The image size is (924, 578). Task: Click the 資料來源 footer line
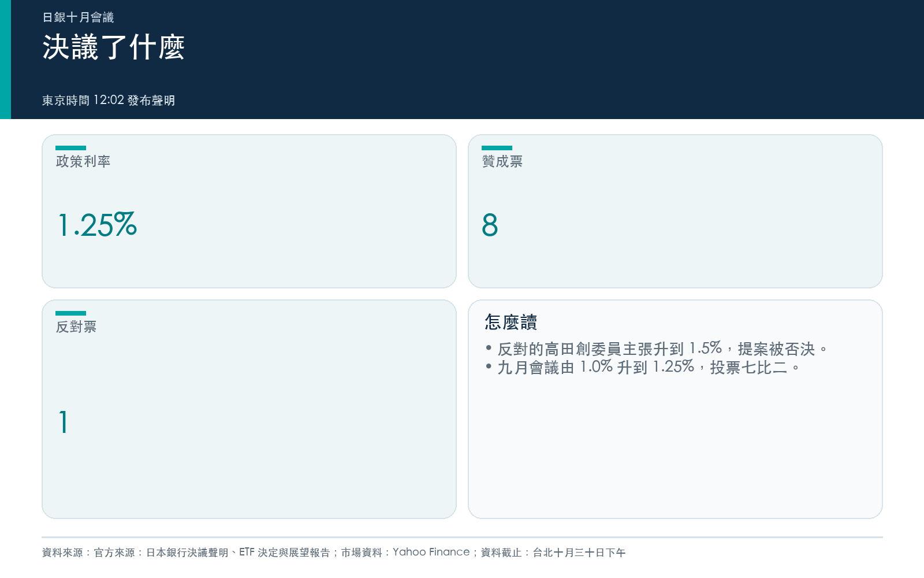pos(334,553)
